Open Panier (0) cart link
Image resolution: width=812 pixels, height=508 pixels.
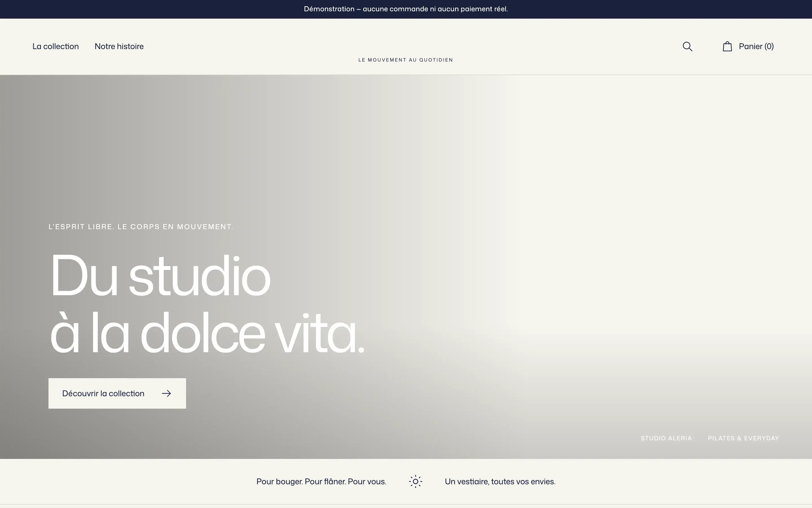pyautogui.click(x=756, y=46)
